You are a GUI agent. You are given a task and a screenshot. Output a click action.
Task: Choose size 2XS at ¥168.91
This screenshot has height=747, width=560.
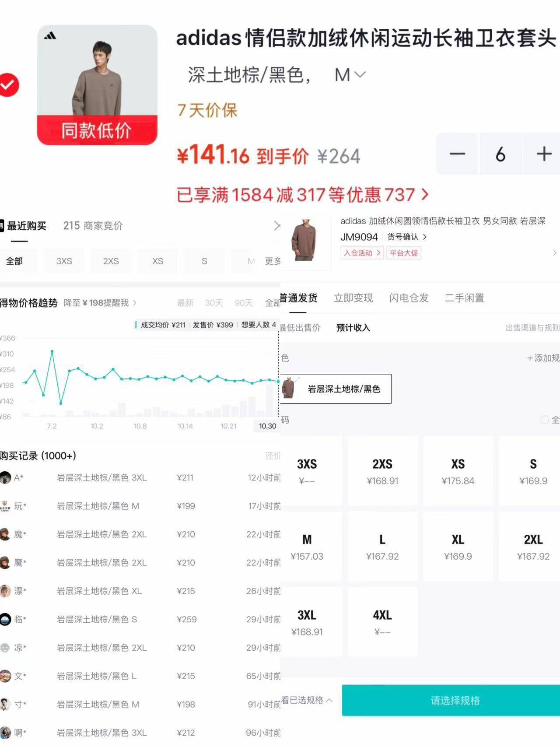(x=382, y=471)
